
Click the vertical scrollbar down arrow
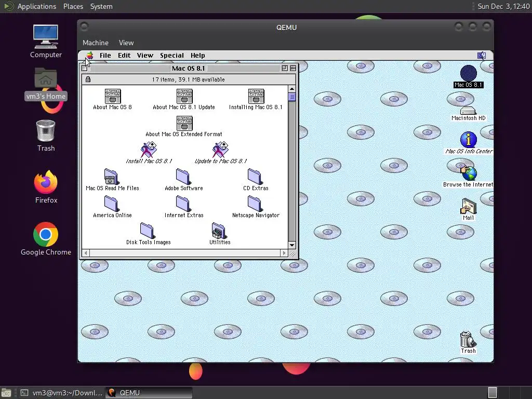click(x=292, y=245)
